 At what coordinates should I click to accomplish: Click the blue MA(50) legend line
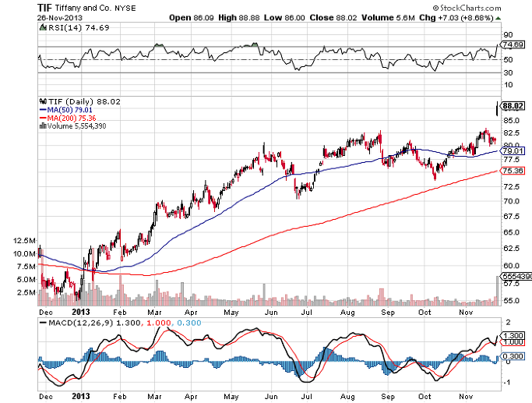click(43, 110)
